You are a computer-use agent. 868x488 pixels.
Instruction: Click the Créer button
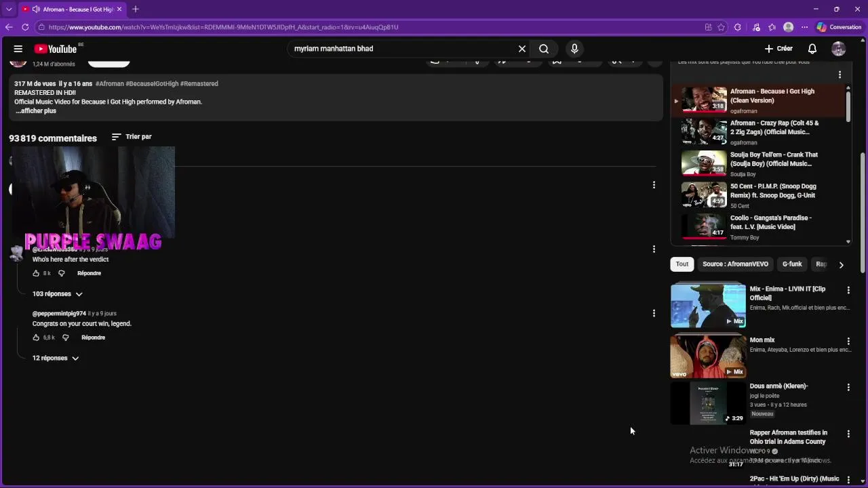[x=778, y=49]
